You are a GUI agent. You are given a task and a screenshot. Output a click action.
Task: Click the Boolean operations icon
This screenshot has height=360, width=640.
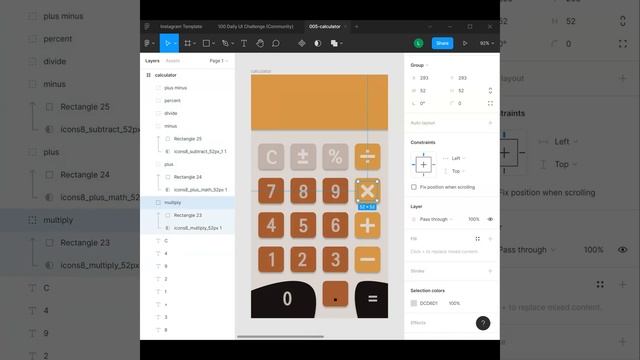pos(334,43)
